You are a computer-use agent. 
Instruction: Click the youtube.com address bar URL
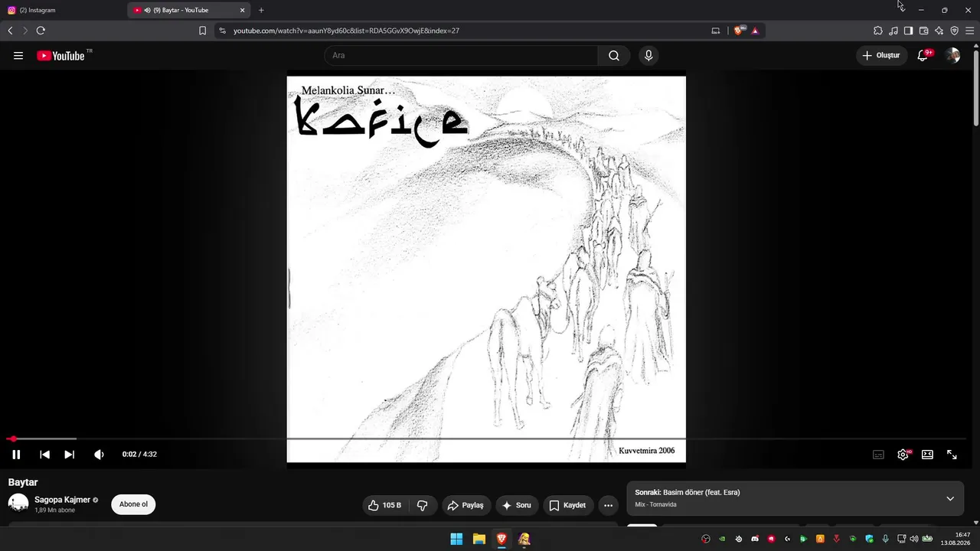(x=346, y=31)
